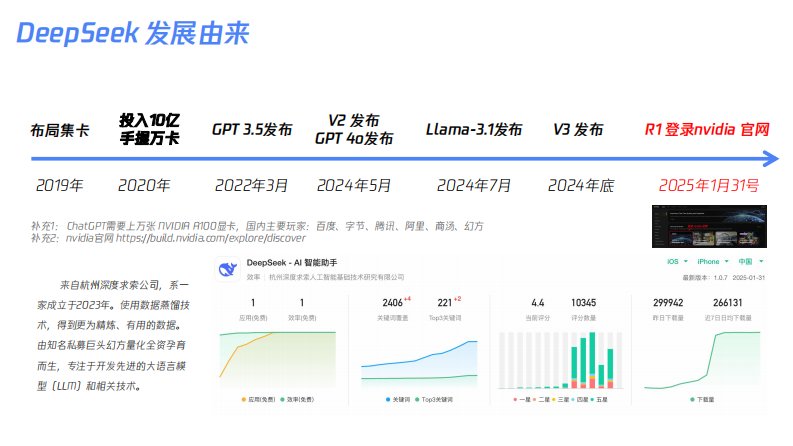Click the DeepSeek - AI 智能助手 title

[302, 263]
